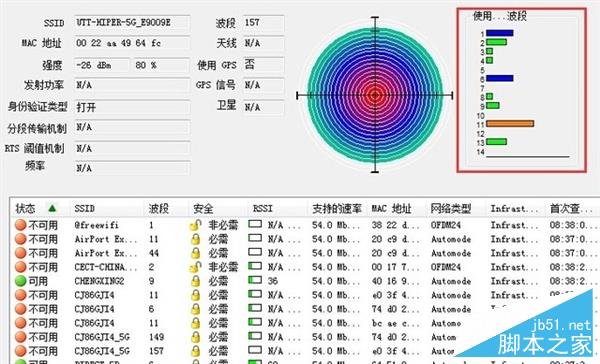Click lock icon in CJ86GJI4_5G channel 157 row
Image resolution: width=600 pixels, height=364 pixels.
coord(196,351)
